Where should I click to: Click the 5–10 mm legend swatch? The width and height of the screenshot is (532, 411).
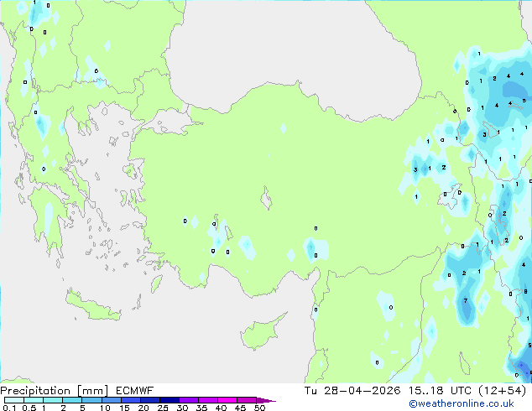[x=91, y=400]
